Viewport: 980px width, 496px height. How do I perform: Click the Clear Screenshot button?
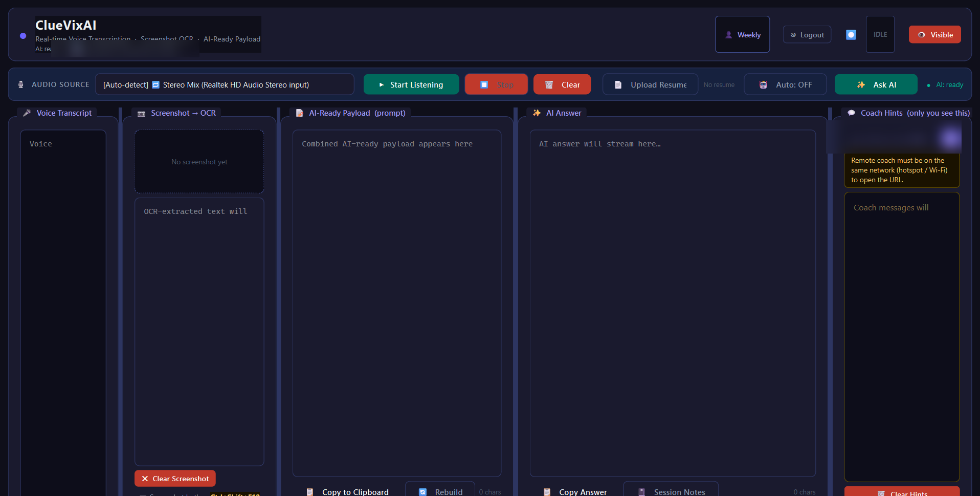(x=175, y=479)
